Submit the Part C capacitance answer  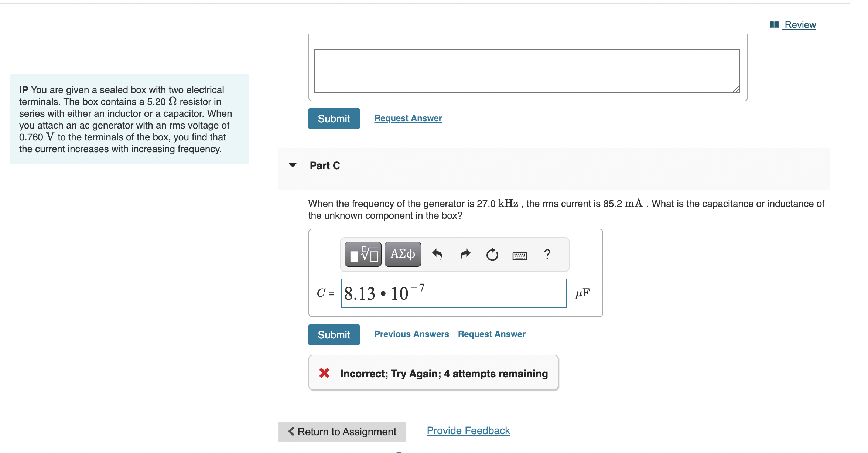tap(334, 334)
